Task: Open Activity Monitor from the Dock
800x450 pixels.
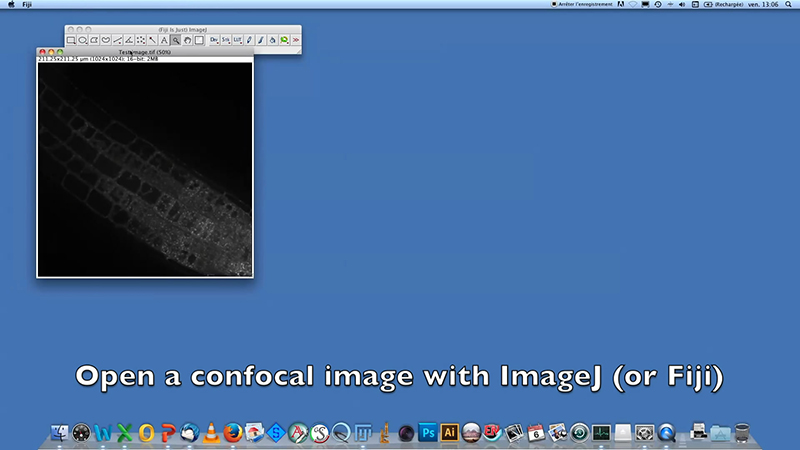Action: pos(601,433)
